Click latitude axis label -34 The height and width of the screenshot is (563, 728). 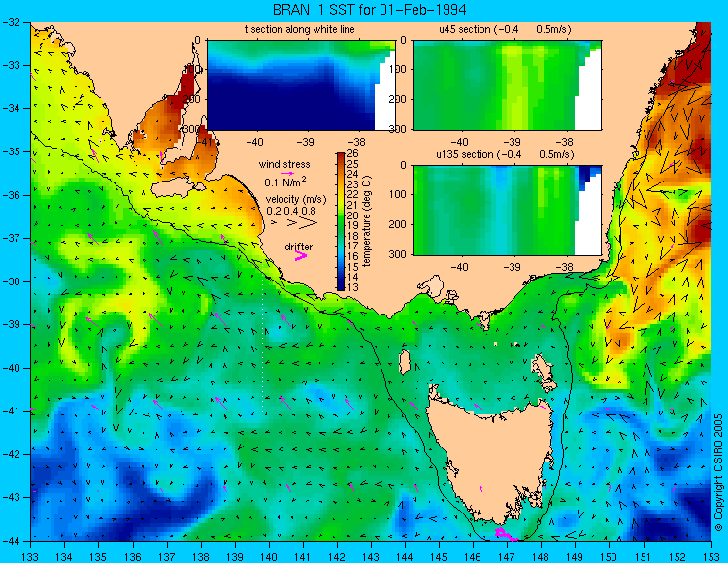(11, 109)
